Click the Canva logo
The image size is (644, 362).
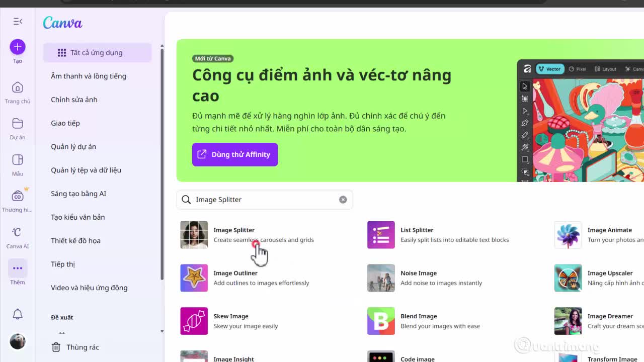pyautogui.click(x=62, y=23)
